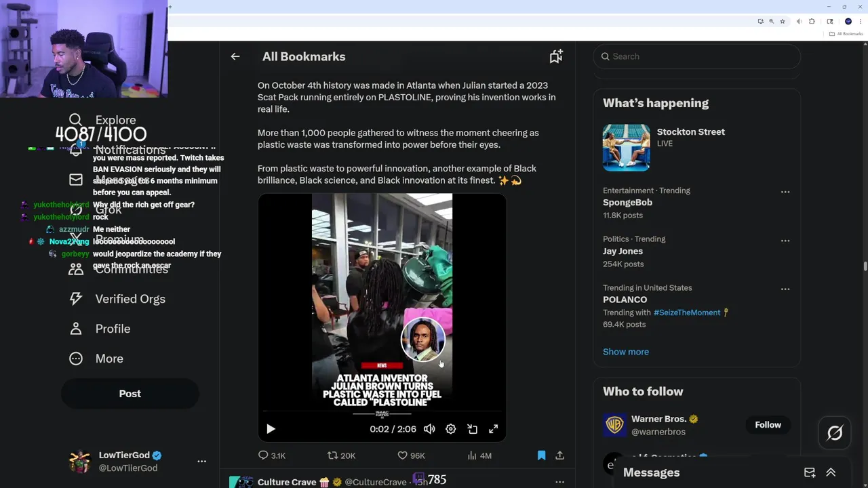868x488 pixels.
Task: Click Show more under What's happening
Action: tap(626, 352)
